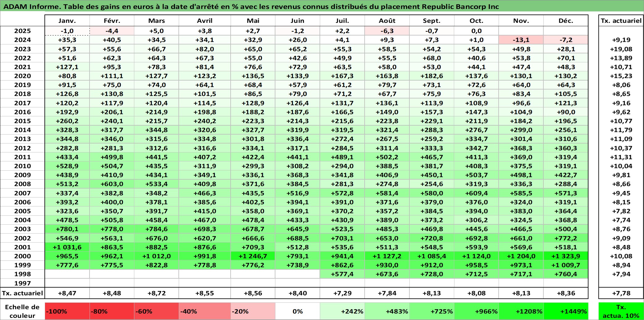Viewport: 644px width, 320px height.
Task: Select the 2025 row label
Action: [x=22, y=31]
